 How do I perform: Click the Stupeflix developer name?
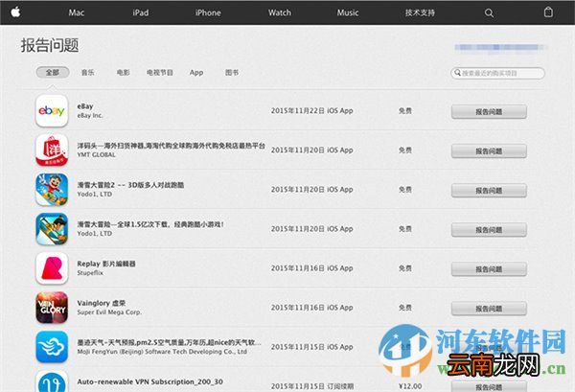90,273
